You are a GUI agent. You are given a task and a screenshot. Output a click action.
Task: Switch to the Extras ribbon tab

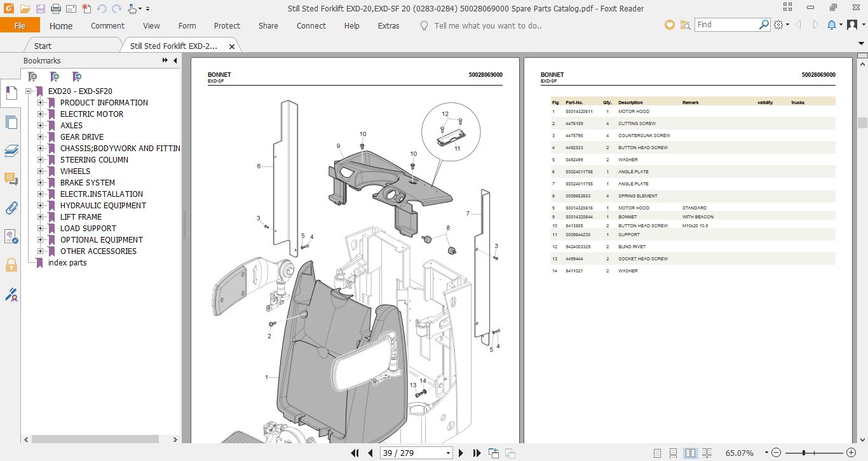click(x=388, y=26)
